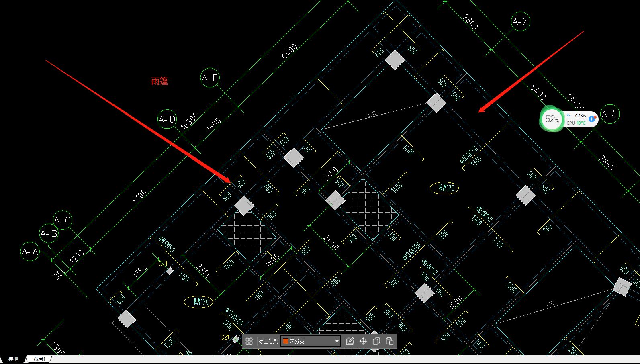Image resolution: width=640 pixels, height=364 pixels.
Task: Select the A-E axis bubble
Action: pos(210,78)
